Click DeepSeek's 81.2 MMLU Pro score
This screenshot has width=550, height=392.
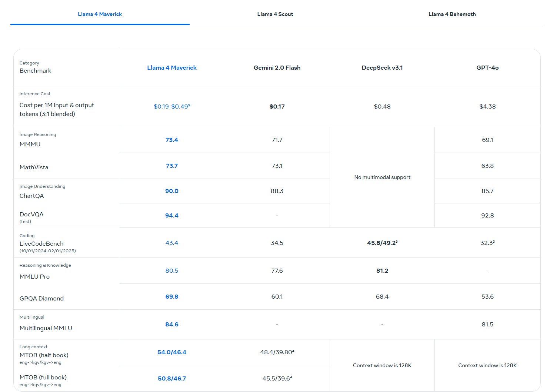click(x=382, y=270)
